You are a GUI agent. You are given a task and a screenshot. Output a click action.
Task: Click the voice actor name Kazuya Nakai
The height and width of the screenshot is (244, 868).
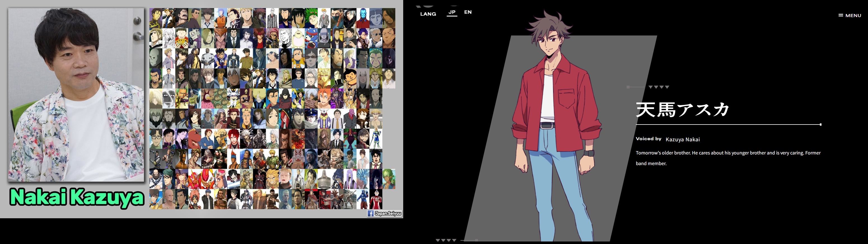tap(683, 139)
